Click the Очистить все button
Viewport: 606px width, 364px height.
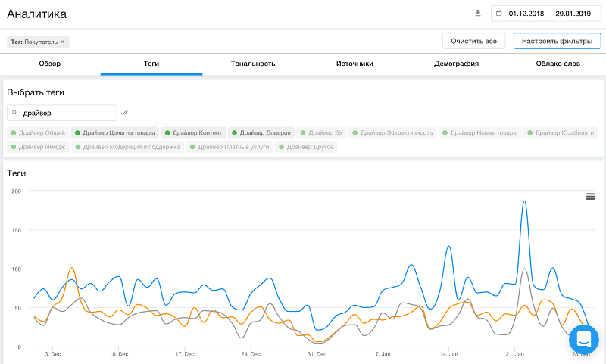(x=473, y=41)
